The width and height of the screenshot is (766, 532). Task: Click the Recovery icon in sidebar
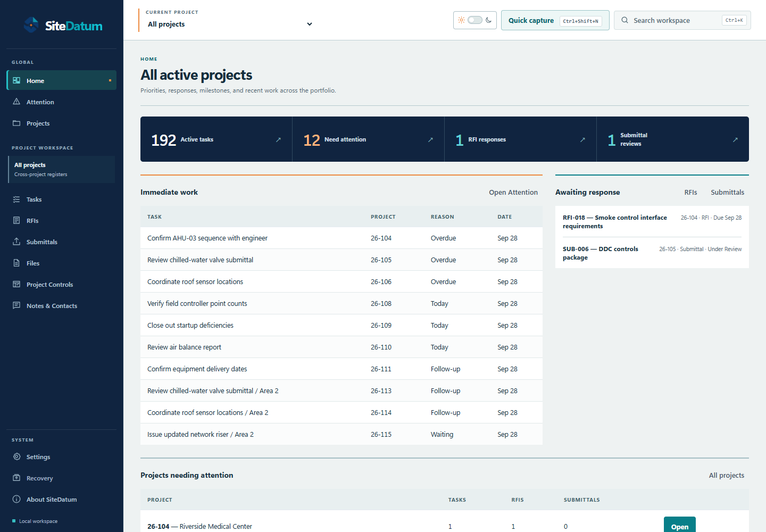(16, 478)
